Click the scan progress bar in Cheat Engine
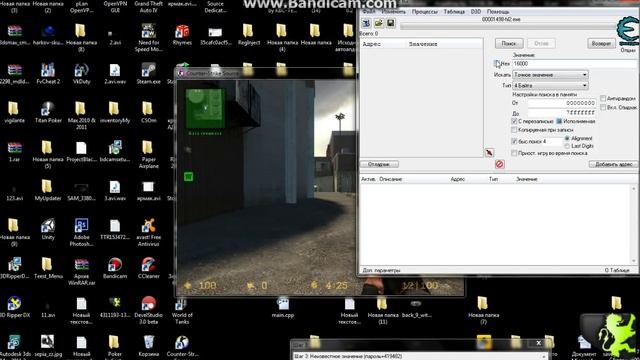The width and height of the screenshot is (640, 360). pos(507,27)
